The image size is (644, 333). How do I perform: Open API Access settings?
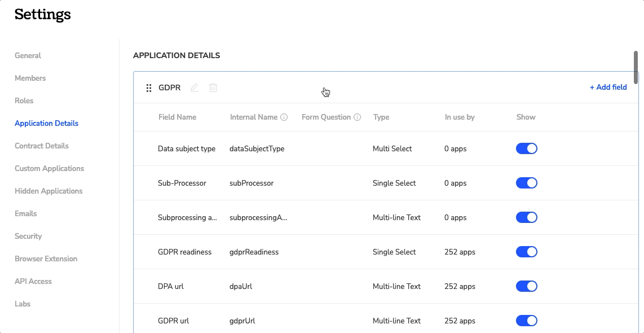click(33, 282)
